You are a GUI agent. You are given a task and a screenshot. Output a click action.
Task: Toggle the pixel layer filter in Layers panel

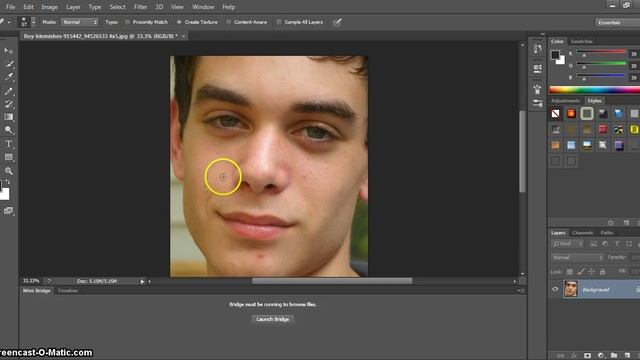click(x=593, y=244)
